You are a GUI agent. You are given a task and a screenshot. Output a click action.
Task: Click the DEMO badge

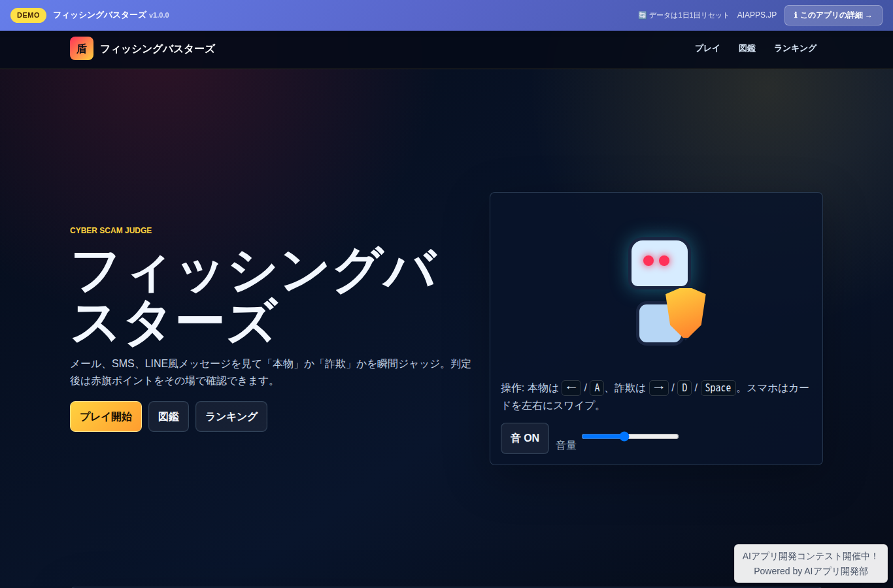(28, 15)
